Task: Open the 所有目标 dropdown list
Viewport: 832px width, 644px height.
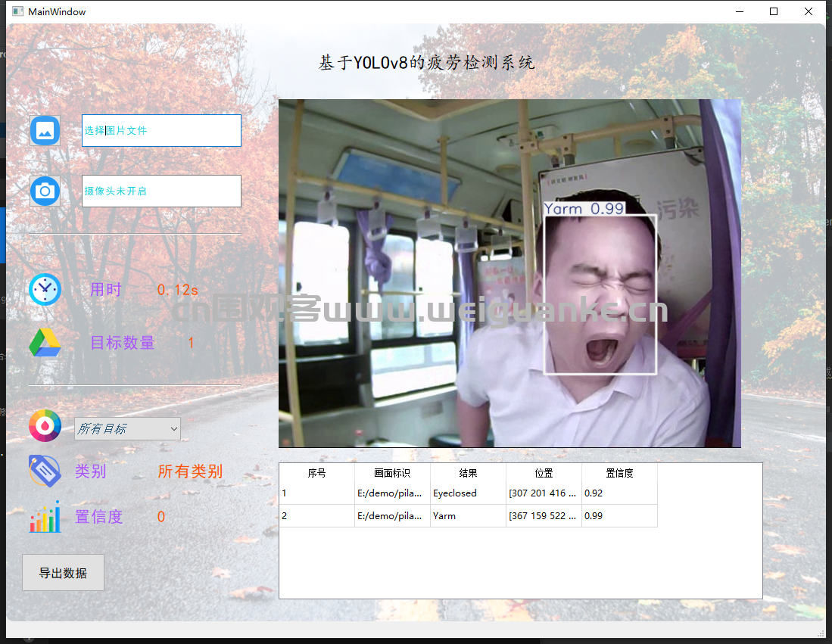Action: [x=127, y=428]
